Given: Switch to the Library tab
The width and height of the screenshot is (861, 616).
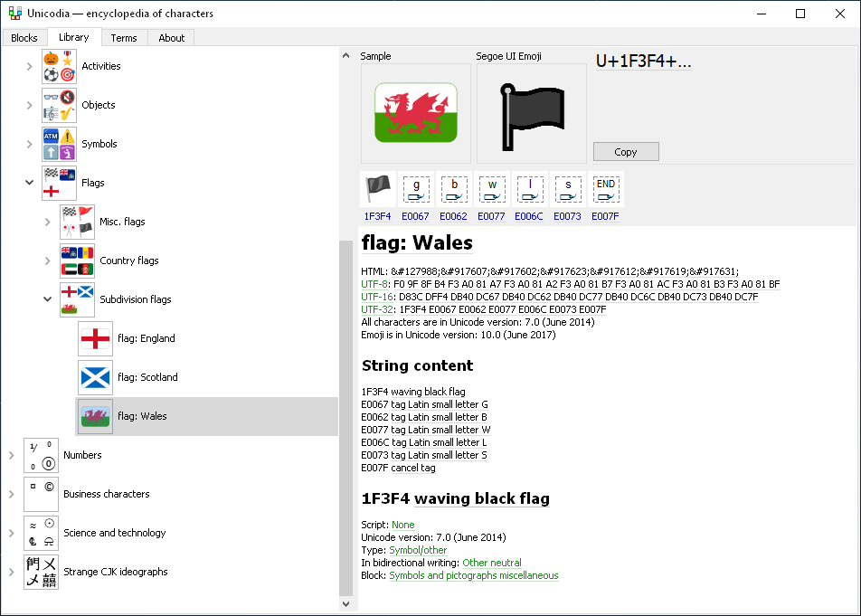Looking at the screenshot, I should (x=73, y=37).
